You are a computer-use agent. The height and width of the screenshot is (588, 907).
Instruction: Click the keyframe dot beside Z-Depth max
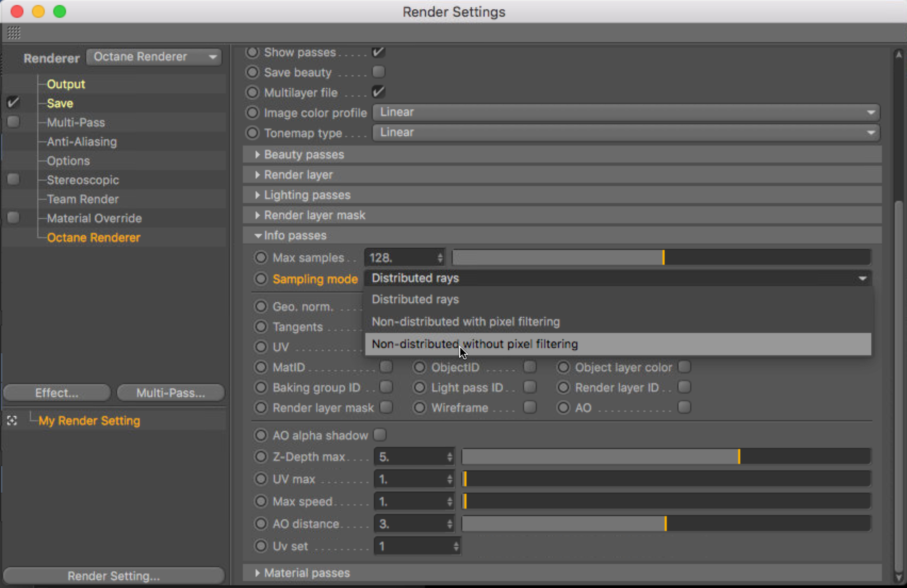click(x=261, y=457)
